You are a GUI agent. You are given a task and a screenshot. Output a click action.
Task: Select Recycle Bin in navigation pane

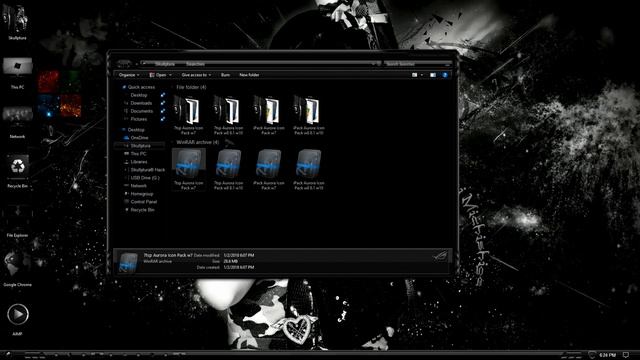tap(142, 210)
